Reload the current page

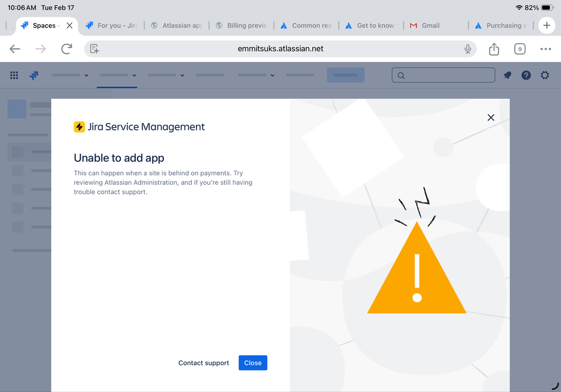(x=67, y=49)
